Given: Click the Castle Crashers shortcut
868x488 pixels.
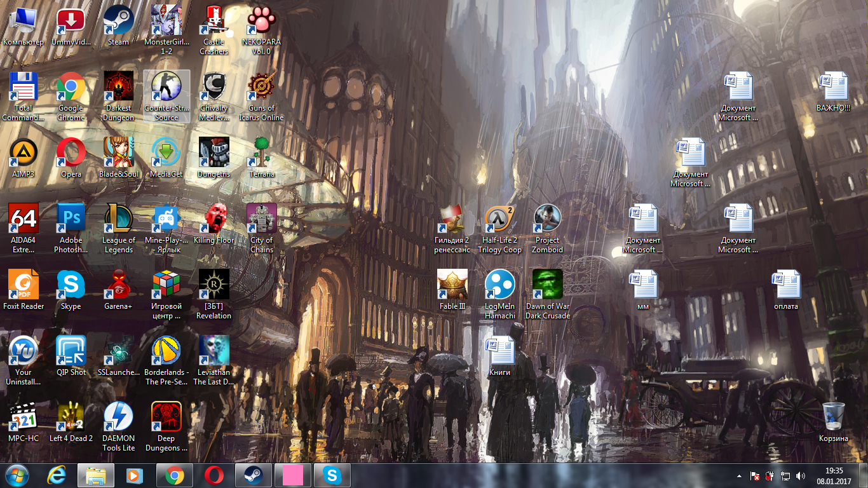Looking at the screenshot, I should click(x=214, y=31).
